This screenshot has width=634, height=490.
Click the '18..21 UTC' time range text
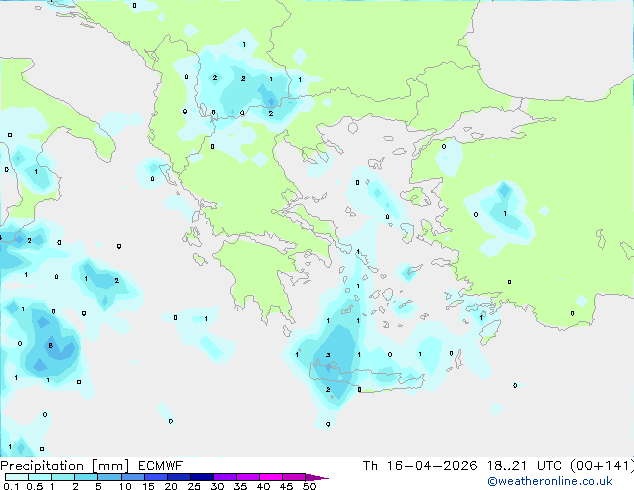click(x=527, y=466)
